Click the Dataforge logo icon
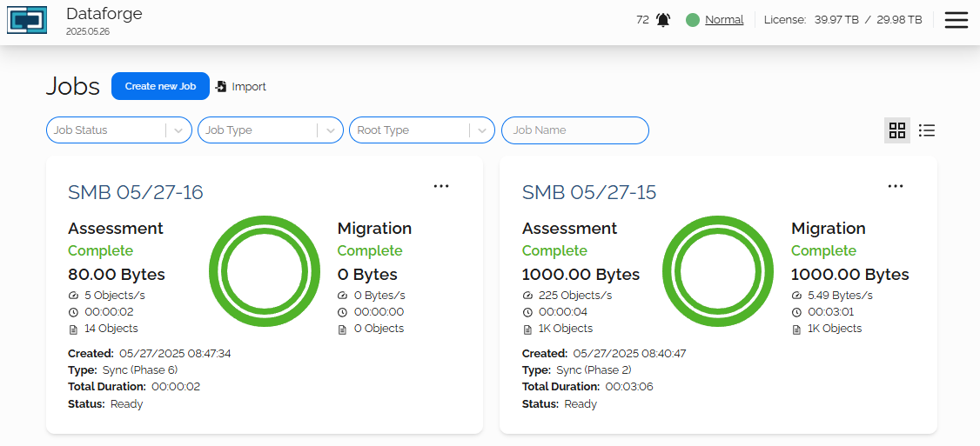This screenshot has height=446, width=980. coord(27,20)
